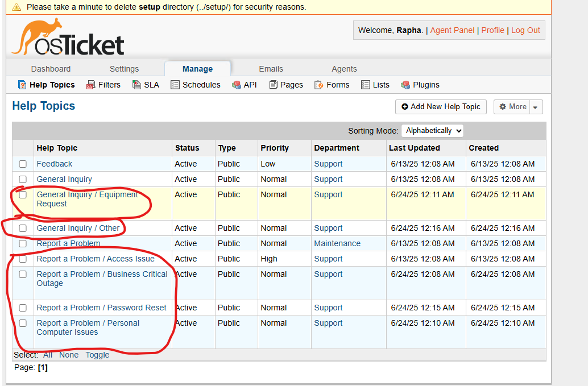Click the osTicket kangaroo logo
Image resolution: width=588 pixels, height=386 pixels.
click(x=68, y=37)
